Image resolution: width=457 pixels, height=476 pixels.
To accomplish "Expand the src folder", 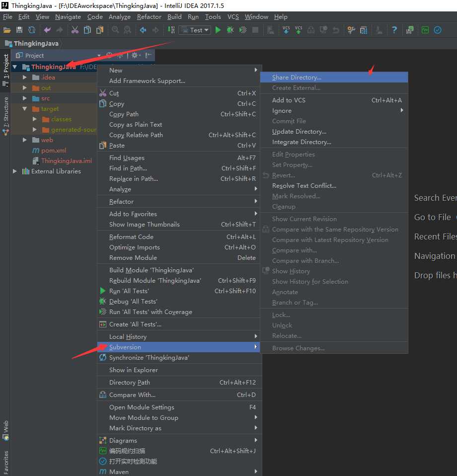I will [x=25, y=98].
